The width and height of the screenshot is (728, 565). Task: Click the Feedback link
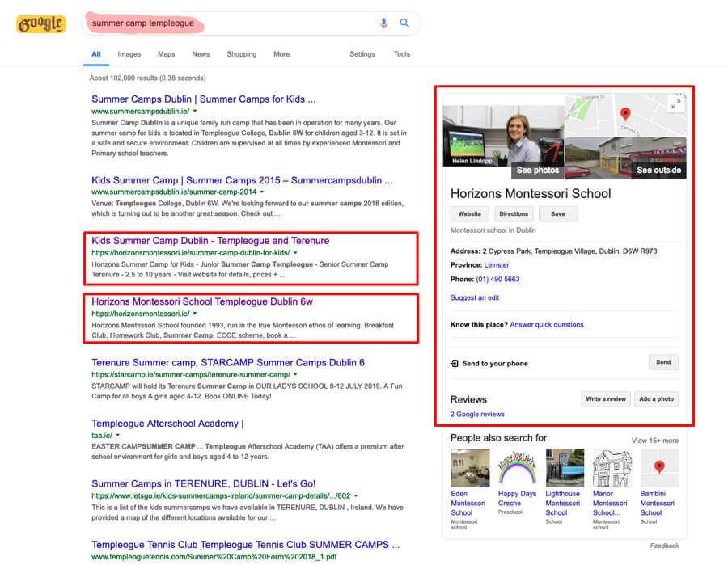(664, 546)
